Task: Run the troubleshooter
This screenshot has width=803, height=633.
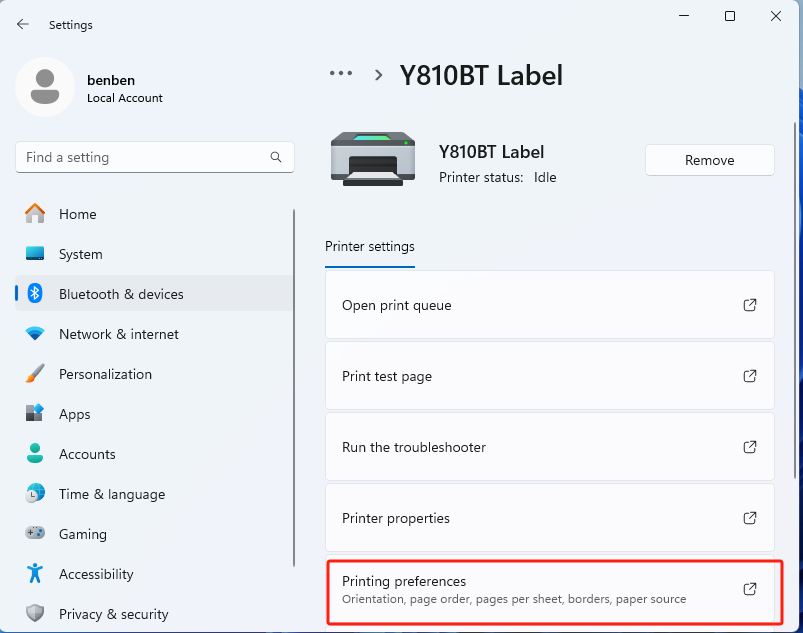Action: pos(550,447)
